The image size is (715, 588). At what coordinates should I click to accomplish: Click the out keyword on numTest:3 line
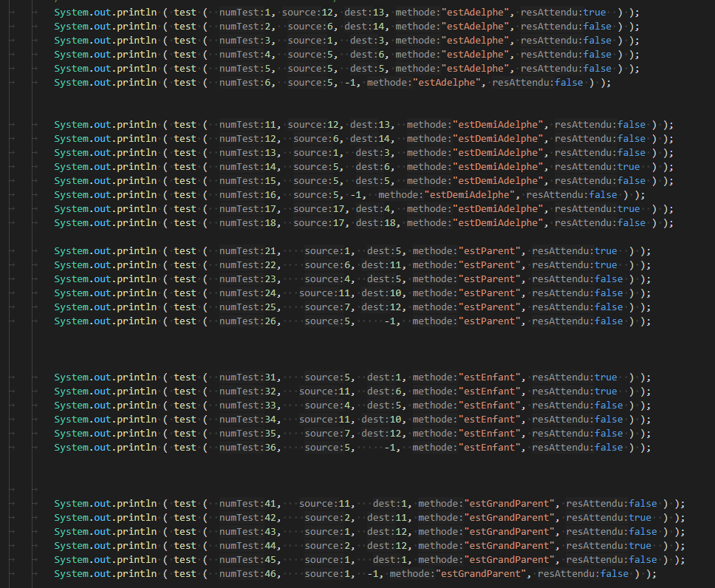point(101,41)
